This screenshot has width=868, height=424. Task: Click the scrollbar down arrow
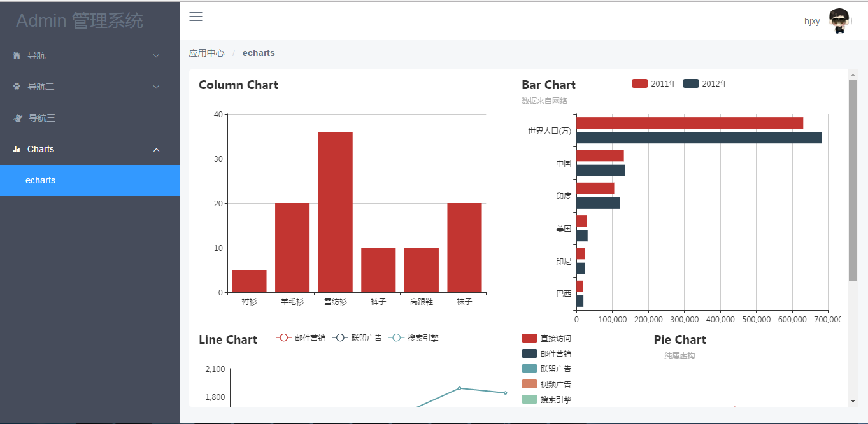pos(853,401)
